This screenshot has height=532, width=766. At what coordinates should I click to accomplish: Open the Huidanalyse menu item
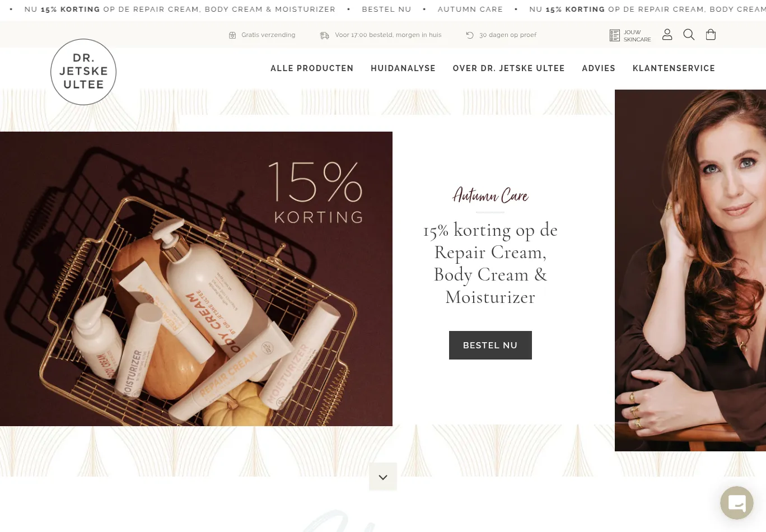[403, 68]
